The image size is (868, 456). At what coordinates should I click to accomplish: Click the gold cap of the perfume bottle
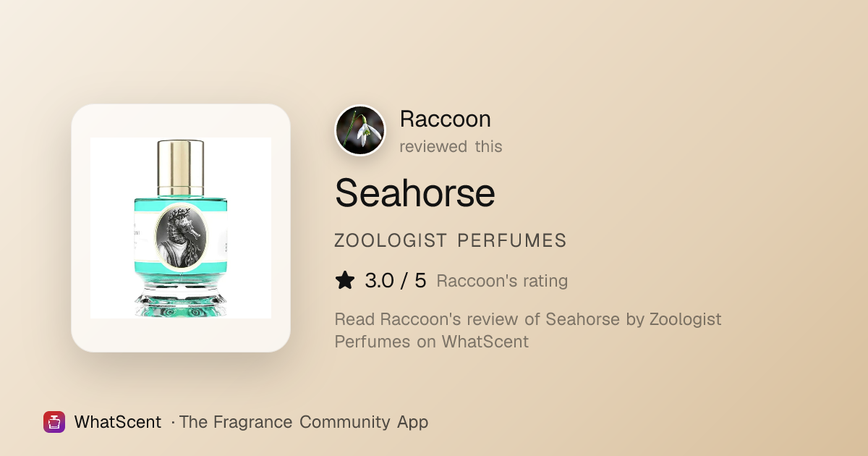[x=180, y=166]
